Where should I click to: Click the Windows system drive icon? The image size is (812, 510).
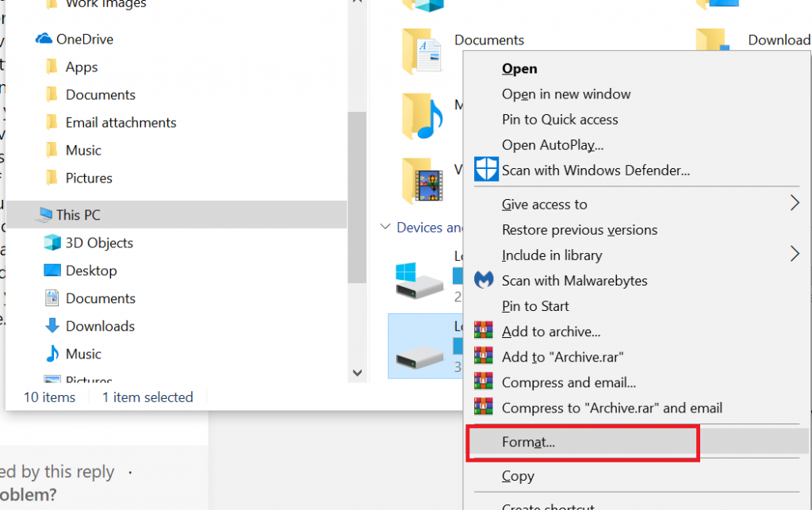pyautogui.click(x=419, y=281)
